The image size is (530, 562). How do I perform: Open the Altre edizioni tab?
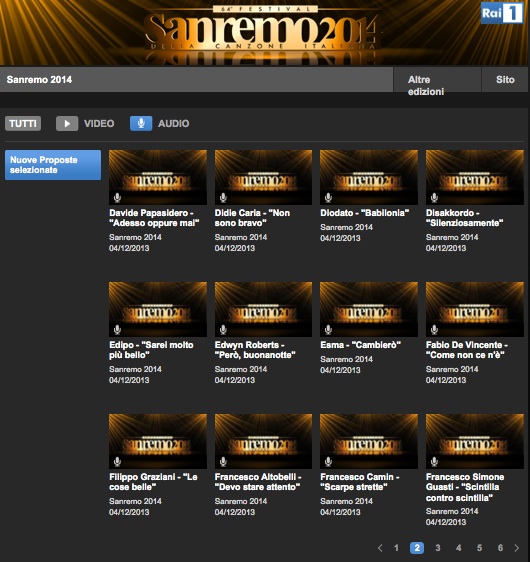tap(437, 80)
